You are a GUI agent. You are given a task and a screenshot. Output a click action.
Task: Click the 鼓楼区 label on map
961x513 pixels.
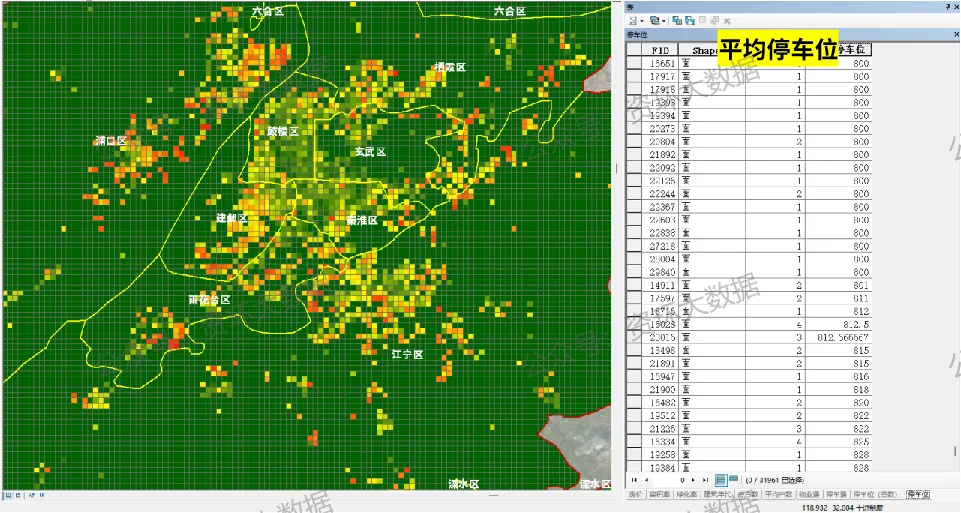(283, 131)
